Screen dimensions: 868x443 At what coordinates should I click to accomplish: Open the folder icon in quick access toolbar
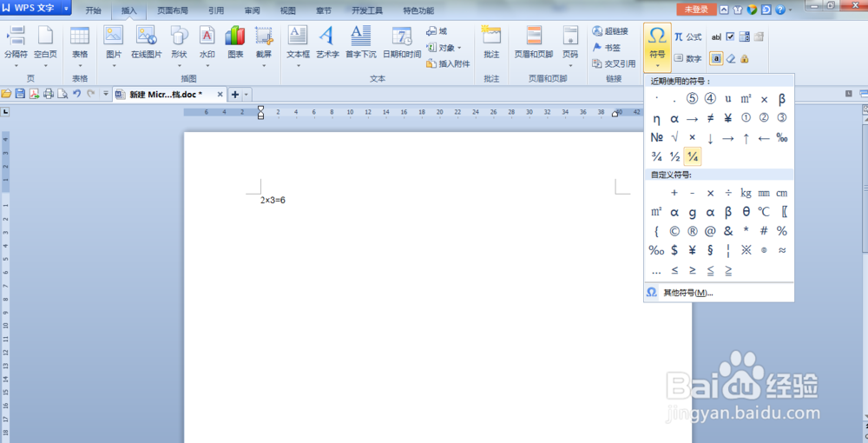point(6,94)
